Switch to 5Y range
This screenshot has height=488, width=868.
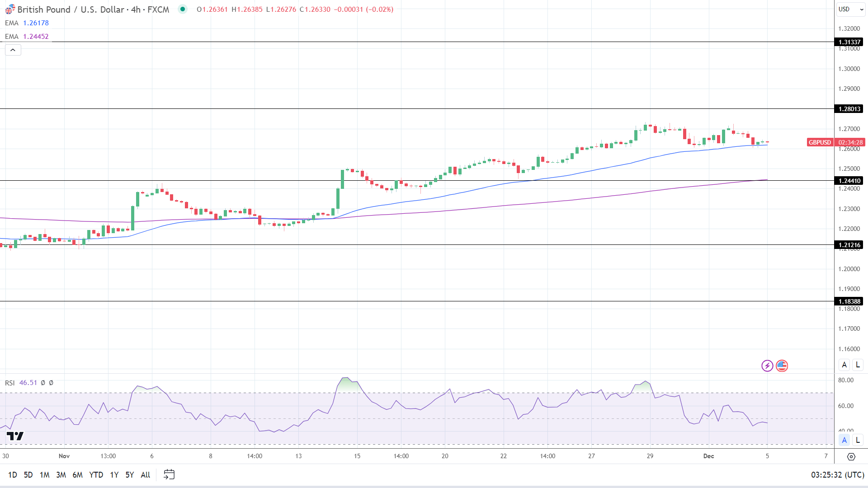tap(129, 474)
